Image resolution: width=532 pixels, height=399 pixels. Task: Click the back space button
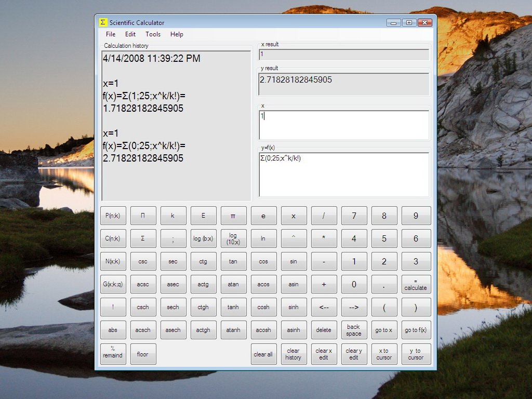click(x=354, y=330)
